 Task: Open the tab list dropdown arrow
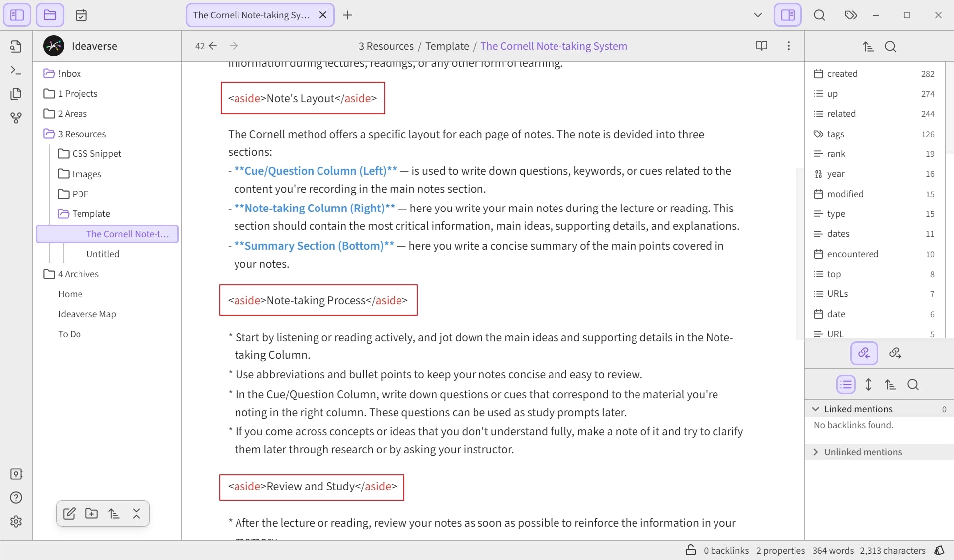pos(758,15)
